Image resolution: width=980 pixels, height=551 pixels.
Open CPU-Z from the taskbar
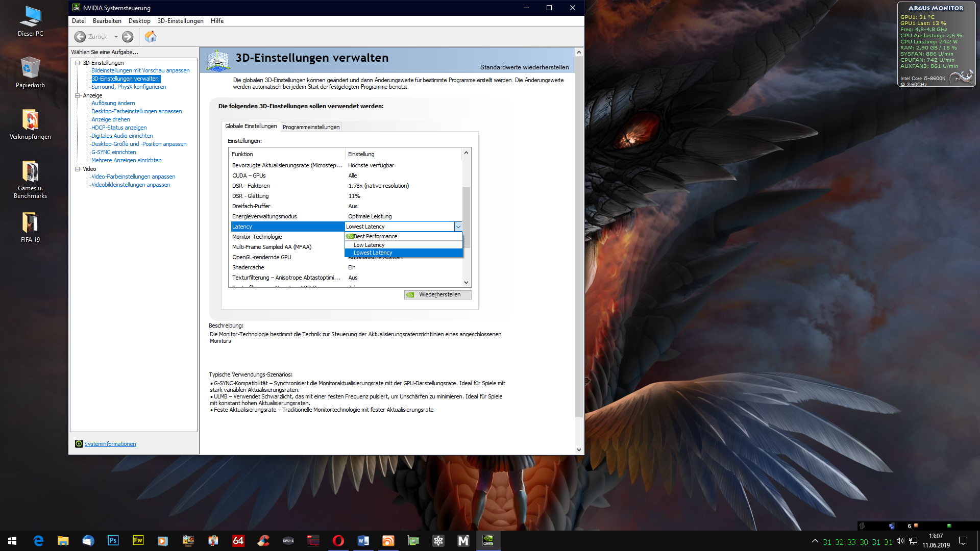[x=288, y=540]
